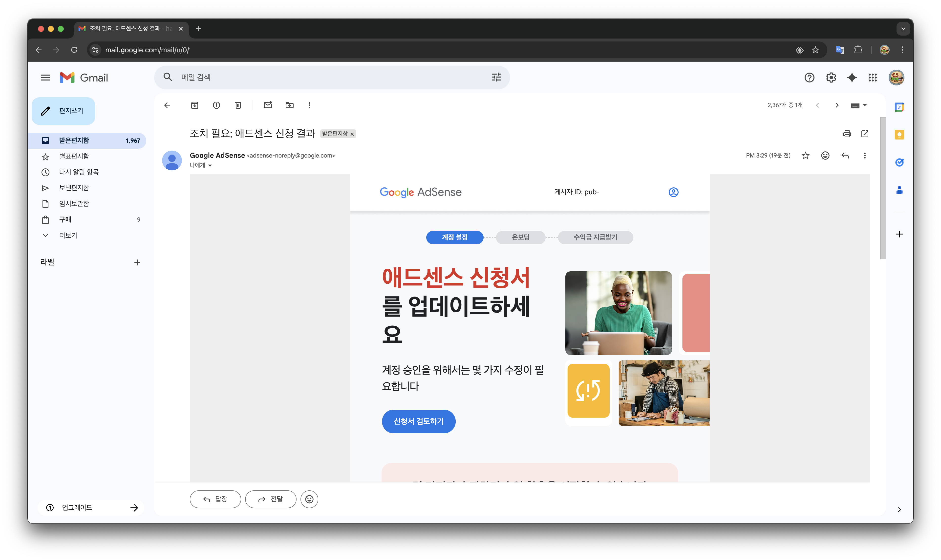Open Google Keep side panel
Image resolution: width=941 pixels, height=560 pixels.
click(x=899, y=135)
